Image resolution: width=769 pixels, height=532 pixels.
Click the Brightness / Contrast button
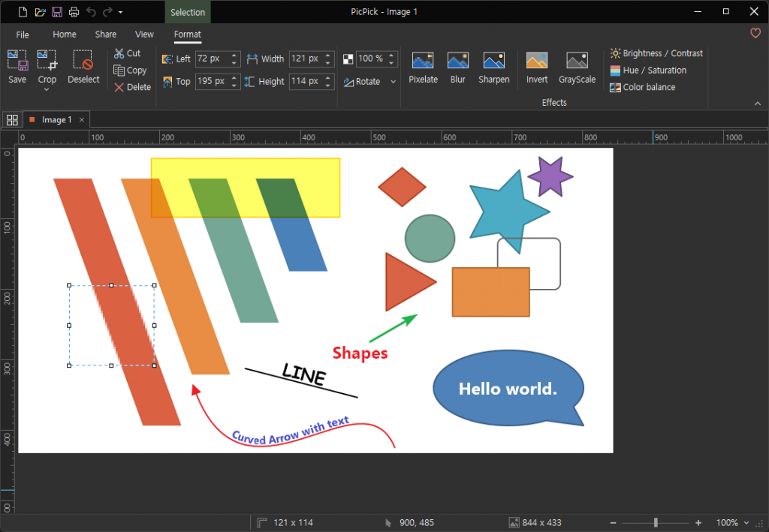tap(656, 53)
